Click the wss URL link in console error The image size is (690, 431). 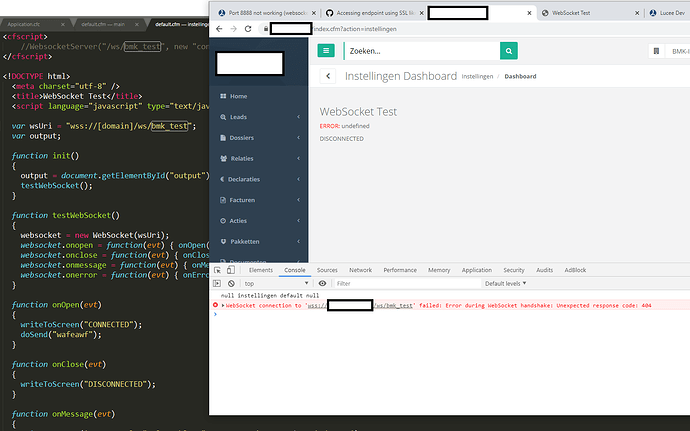pos(360,305)
